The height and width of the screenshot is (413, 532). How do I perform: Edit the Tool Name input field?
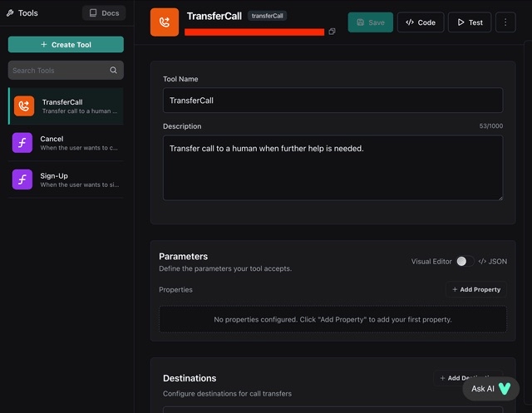332,101
